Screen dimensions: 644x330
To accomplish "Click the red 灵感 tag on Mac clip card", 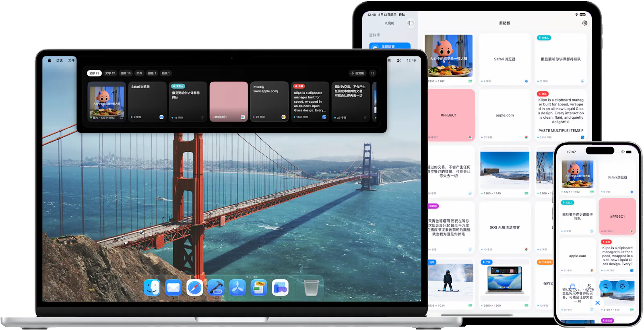I will tap(299, 86).
